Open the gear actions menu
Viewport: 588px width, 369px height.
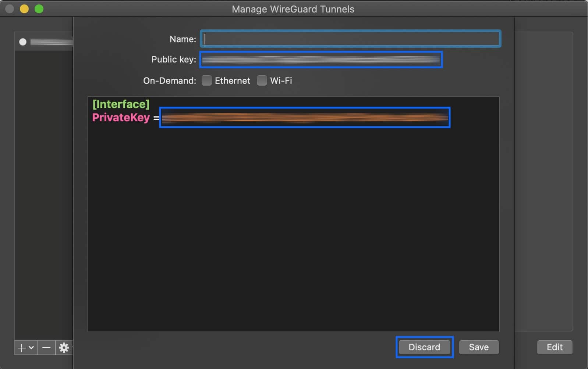[x=64, y=348]
